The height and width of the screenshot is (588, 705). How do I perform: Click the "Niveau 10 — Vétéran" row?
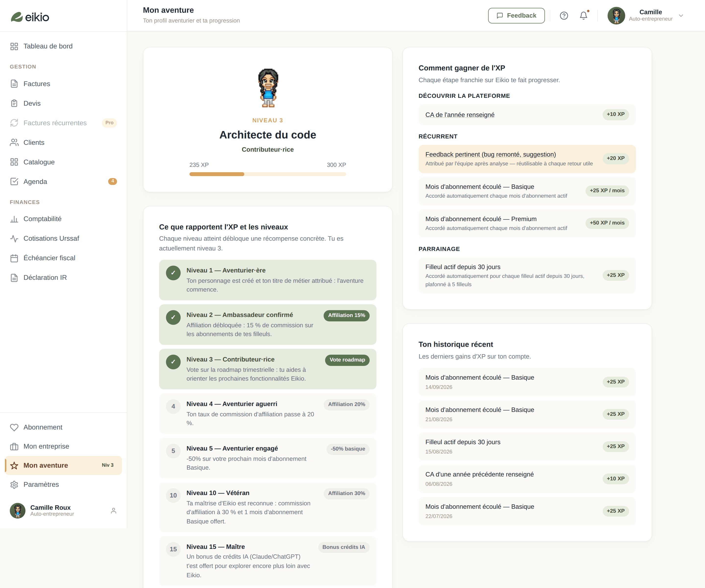tap(268, 507)
